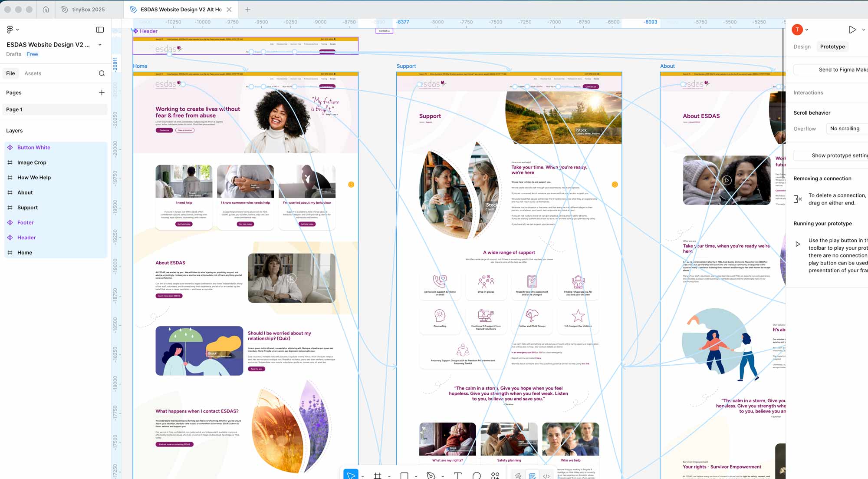This screenshot has width=868, height=479.
Task: Click yellow comment pin beside Home frame
Action: [351, 185]
